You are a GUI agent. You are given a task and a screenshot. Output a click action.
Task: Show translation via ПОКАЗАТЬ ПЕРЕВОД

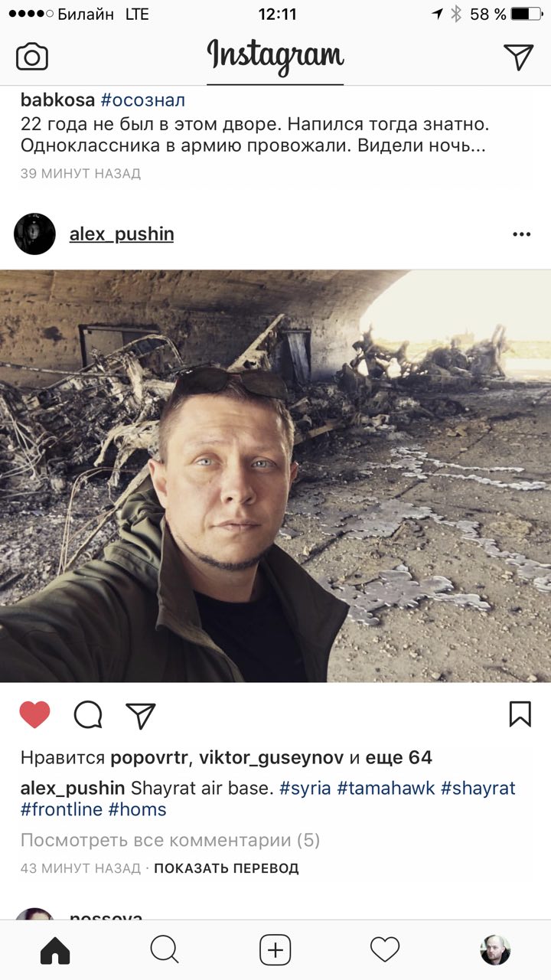[227, 868]
